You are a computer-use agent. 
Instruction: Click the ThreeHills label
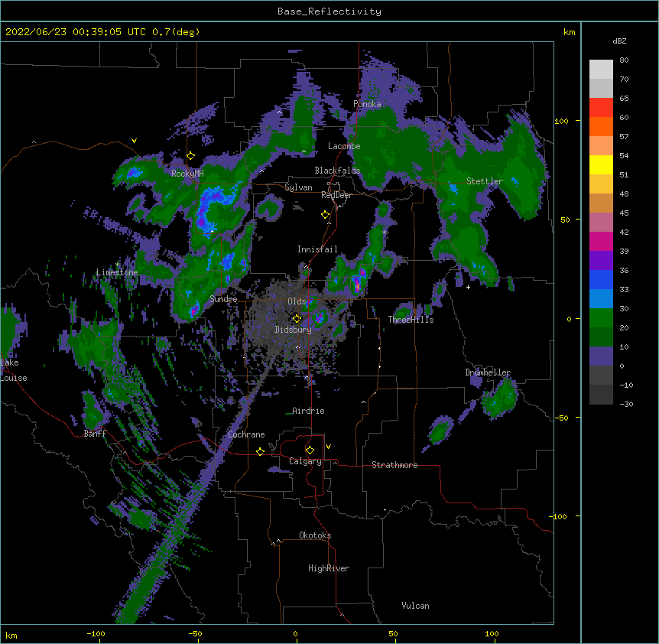(411, 320)
